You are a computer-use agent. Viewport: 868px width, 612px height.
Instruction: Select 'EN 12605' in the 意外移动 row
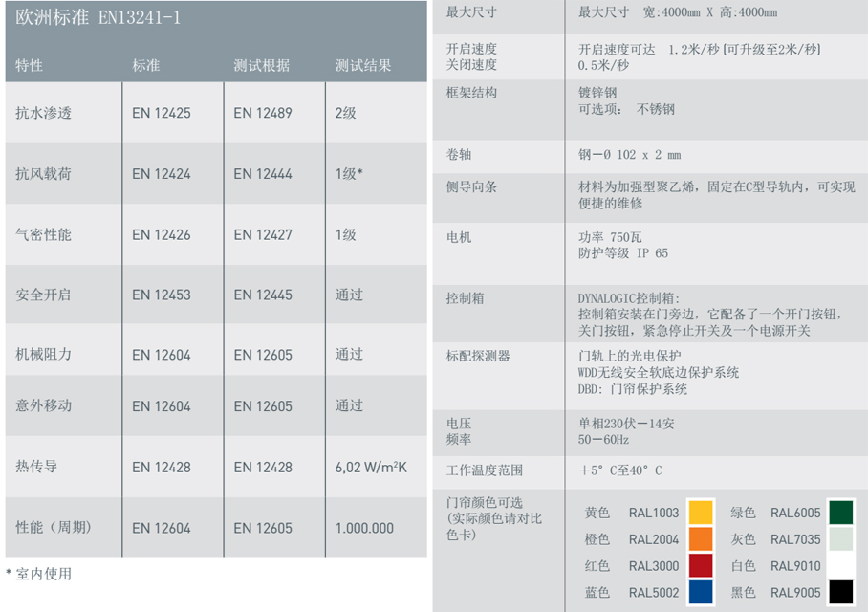262,406
